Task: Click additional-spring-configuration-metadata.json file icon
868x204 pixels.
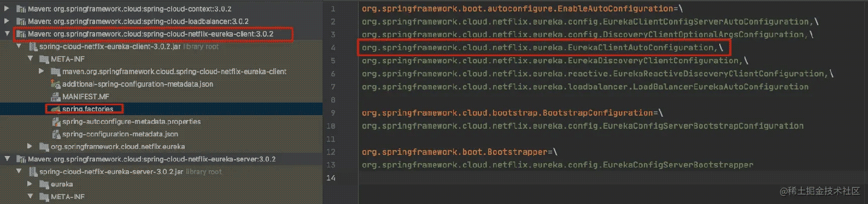Action: 56,84
